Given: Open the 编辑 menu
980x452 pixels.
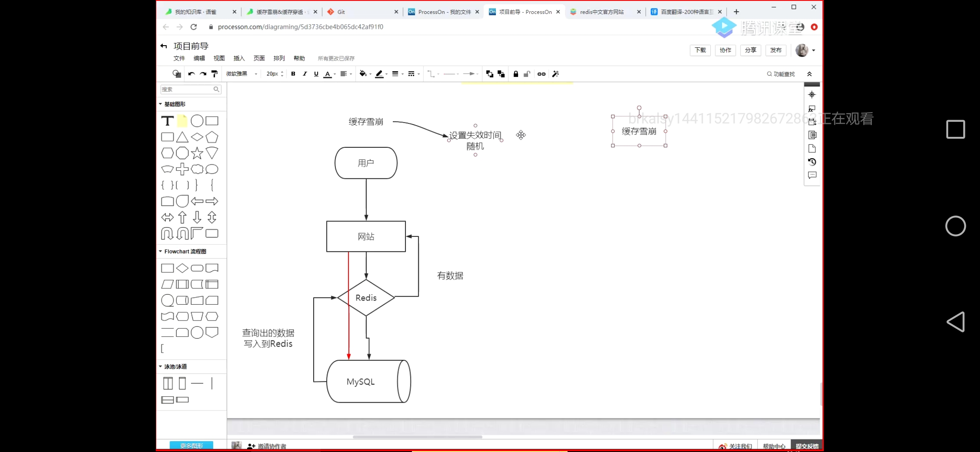Looking at the screenshot, I should (x=199, y=58).
